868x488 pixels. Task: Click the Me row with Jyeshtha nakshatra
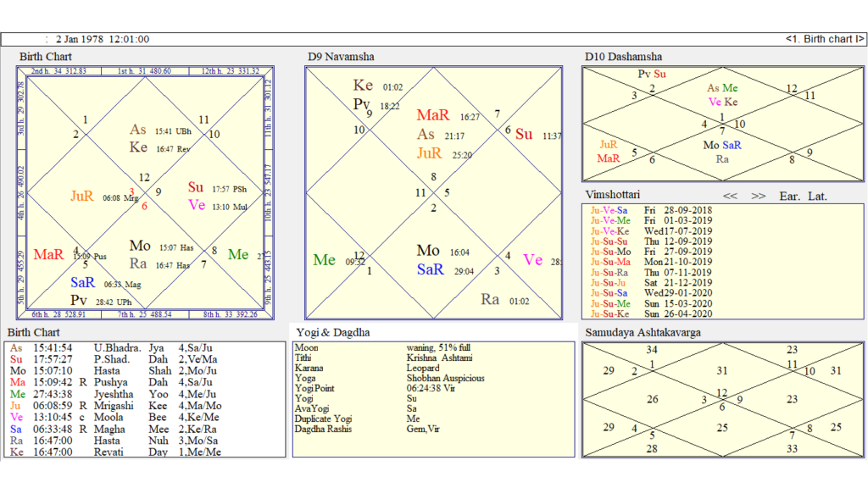pyautogui.click(x=114, y=394)
